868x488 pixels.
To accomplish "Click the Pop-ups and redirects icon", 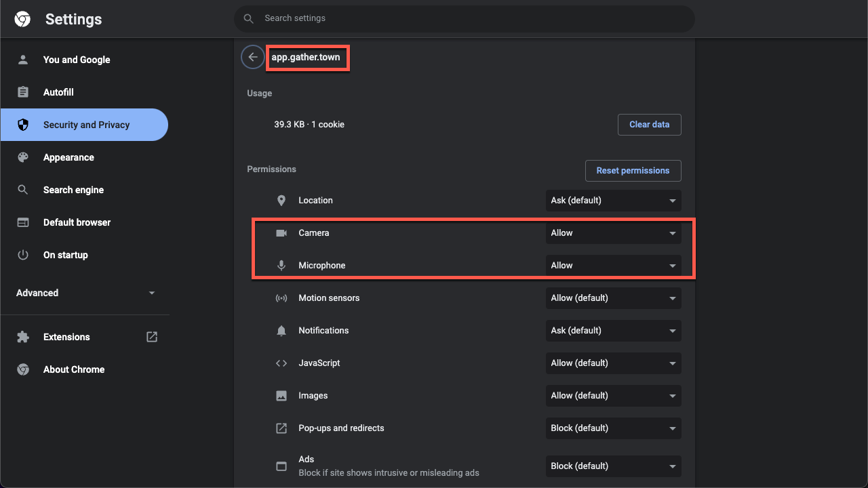I will pyautogui.click(x=281, y=428).
